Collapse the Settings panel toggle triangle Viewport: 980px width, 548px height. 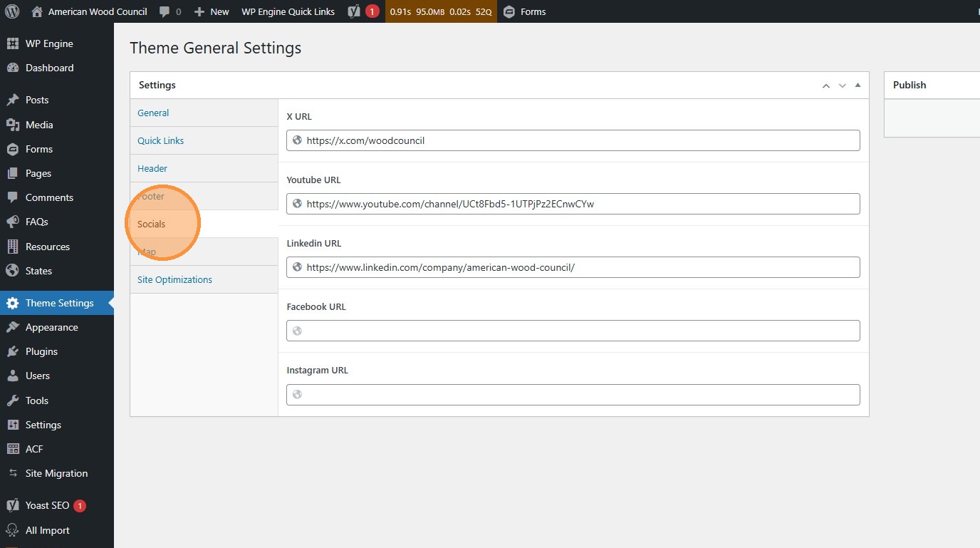pyautogui.click(x=857, y=86)
